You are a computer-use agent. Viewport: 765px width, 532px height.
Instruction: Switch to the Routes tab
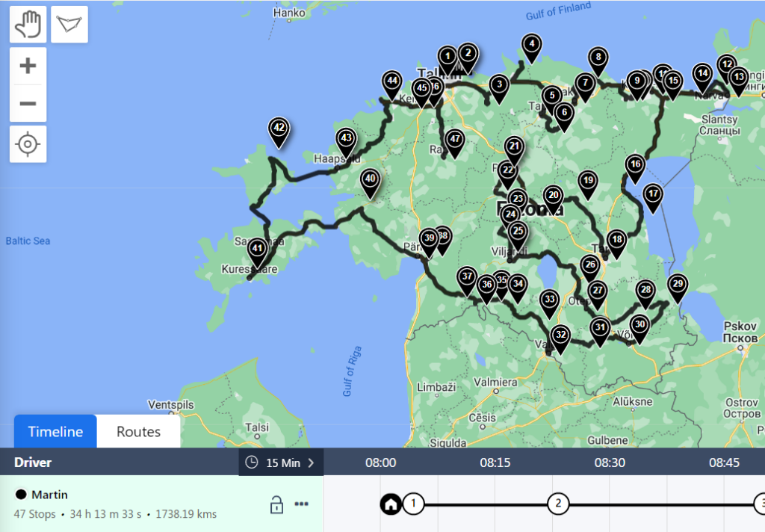pos(138,432)
